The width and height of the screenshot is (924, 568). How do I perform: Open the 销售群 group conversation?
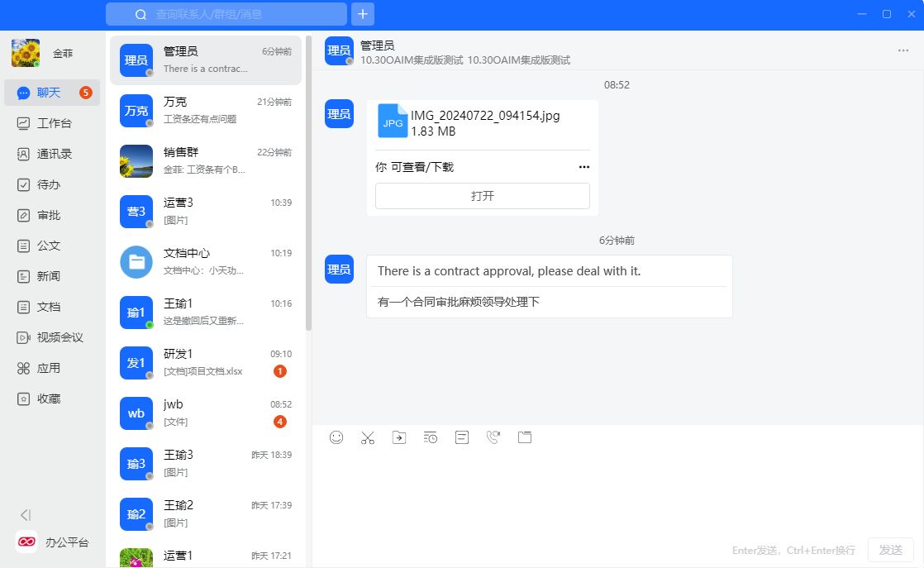(x=206, y=160)
